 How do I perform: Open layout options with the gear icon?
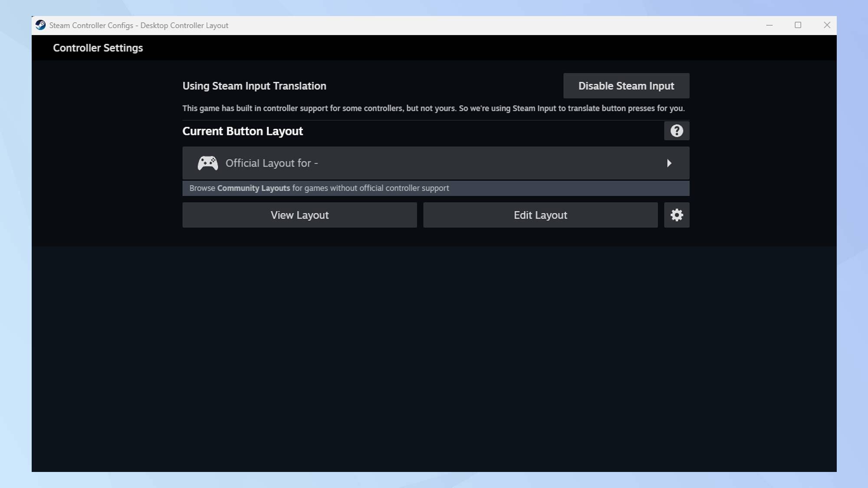[x=676, y=215]
